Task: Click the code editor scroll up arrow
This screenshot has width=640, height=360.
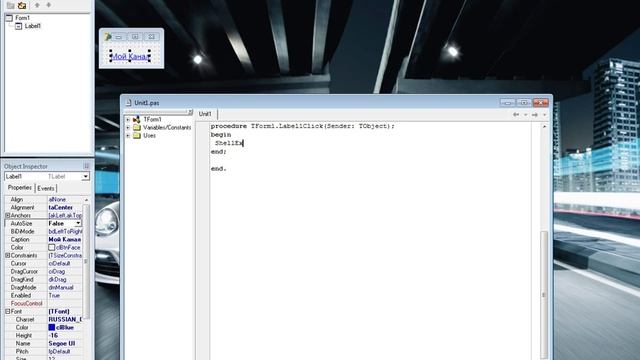Action: [544, 127]
